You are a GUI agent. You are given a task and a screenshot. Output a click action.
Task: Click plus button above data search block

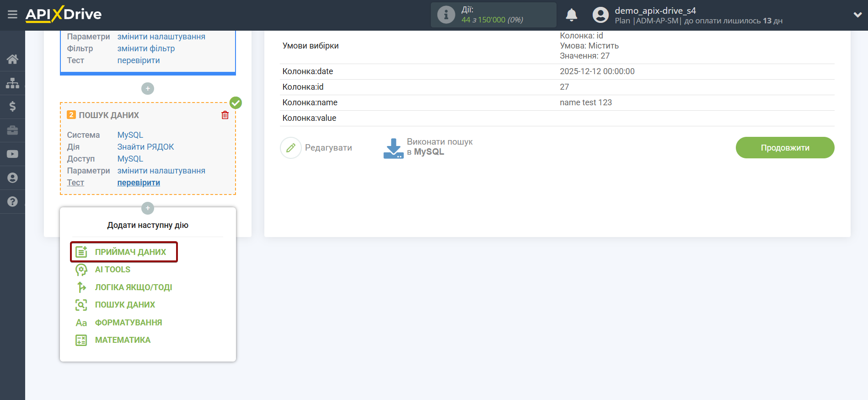pos(148,88)
